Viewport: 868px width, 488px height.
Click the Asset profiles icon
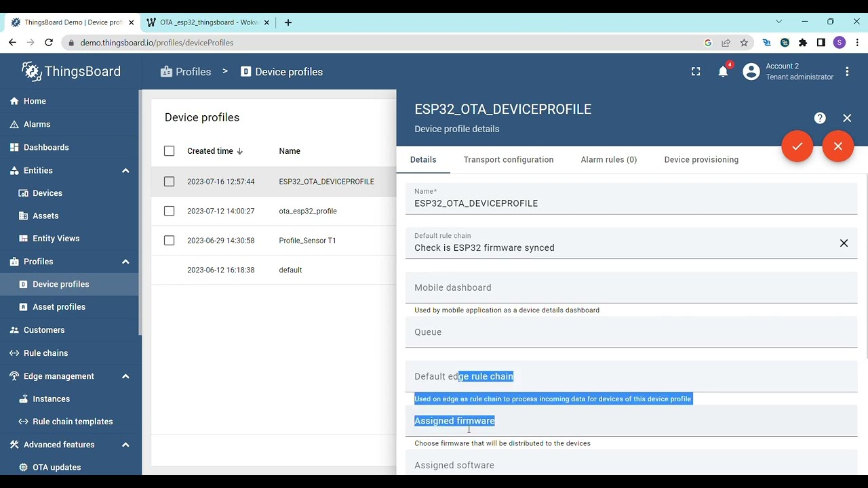tap(24, 307)
